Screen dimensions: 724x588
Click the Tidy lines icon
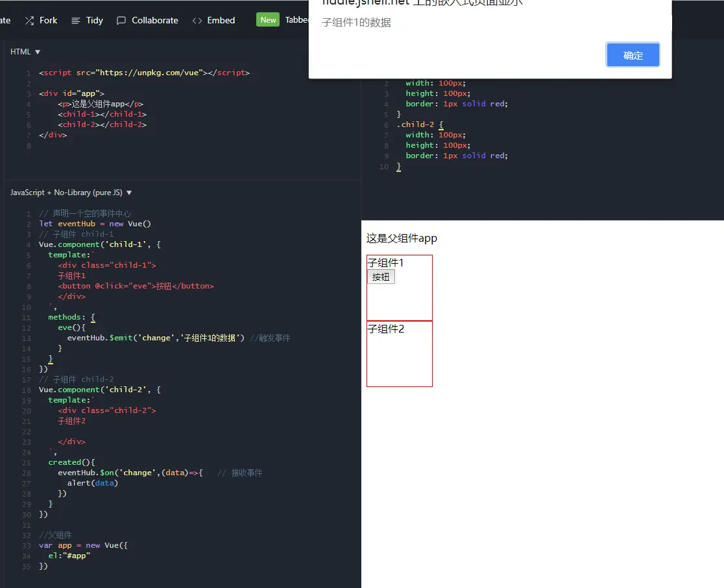pos(76,20)
